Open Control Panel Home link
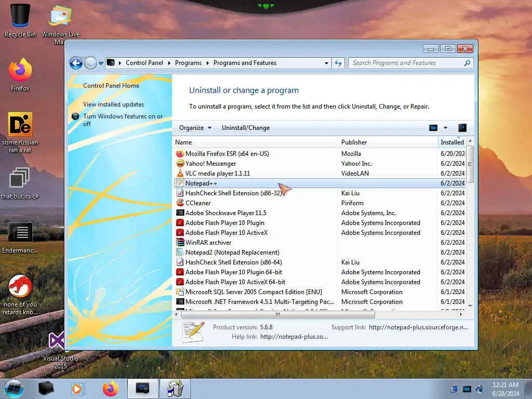Screen dimensions: 532x399 click(111, 86)
